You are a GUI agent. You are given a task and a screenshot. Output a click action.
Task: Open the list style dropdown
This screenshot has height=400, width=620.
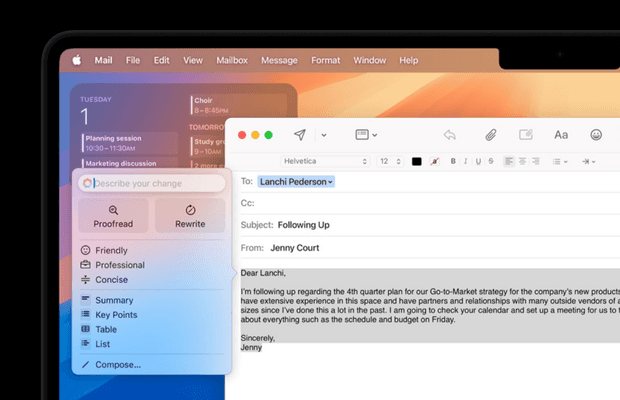click(560, 161)
